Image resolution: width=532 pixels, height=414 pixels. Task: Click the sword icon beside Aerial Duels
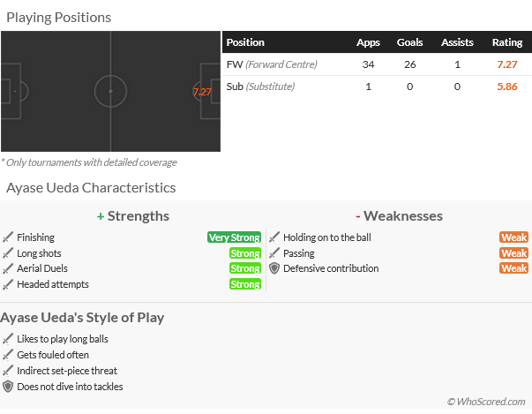tap(8, 268)
